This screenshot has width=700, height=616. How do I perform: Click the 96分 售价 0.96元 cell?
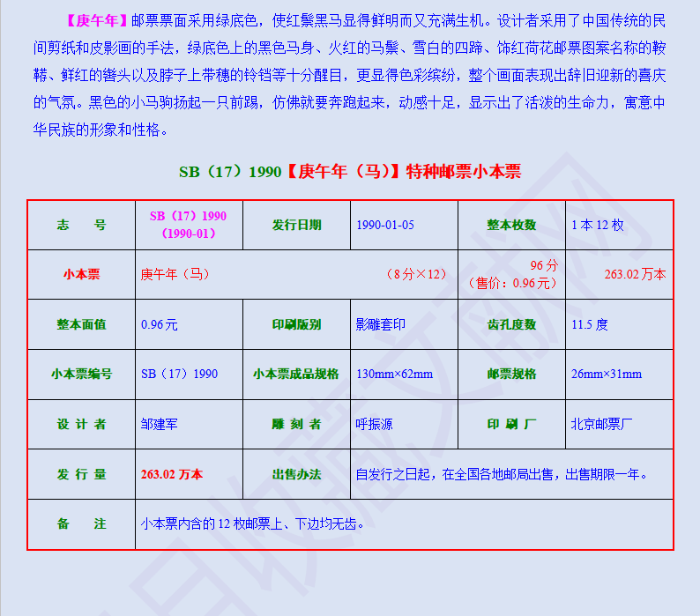[511, 274]
